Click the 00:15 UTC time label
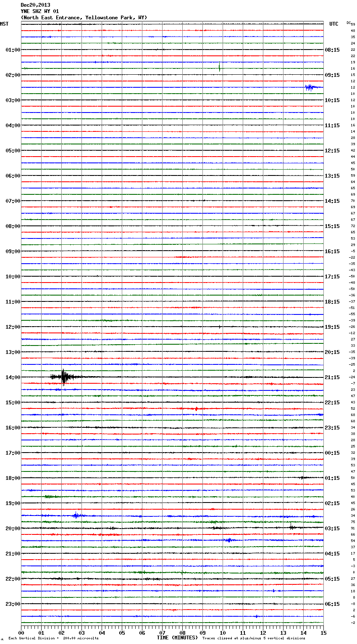The height and width of the screenshot is (644, 357). (x=332, y=453)
